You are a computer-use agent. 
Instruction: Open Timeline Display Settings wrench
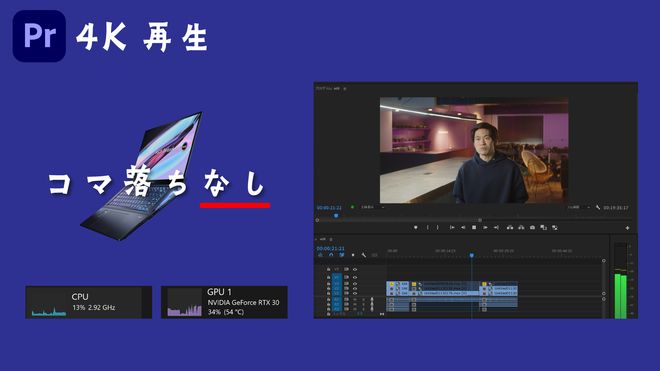click(x=364, y=255)
